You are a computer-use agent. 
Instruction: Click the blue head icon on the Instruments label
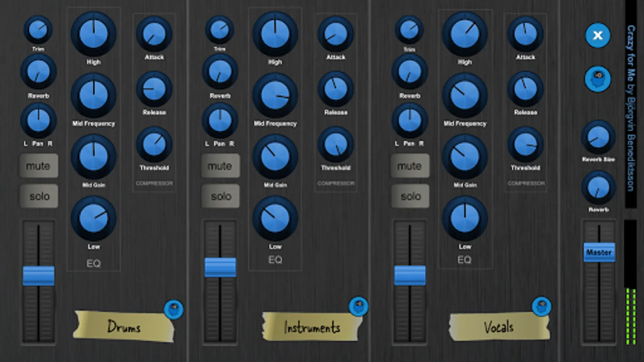tap(358, 306)
